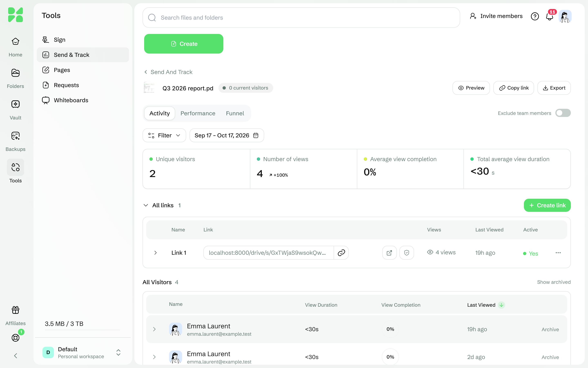Go back via Send And Track breadcrumb
Image resolution: width=588 pixels, height=368 pixels.
168,72
